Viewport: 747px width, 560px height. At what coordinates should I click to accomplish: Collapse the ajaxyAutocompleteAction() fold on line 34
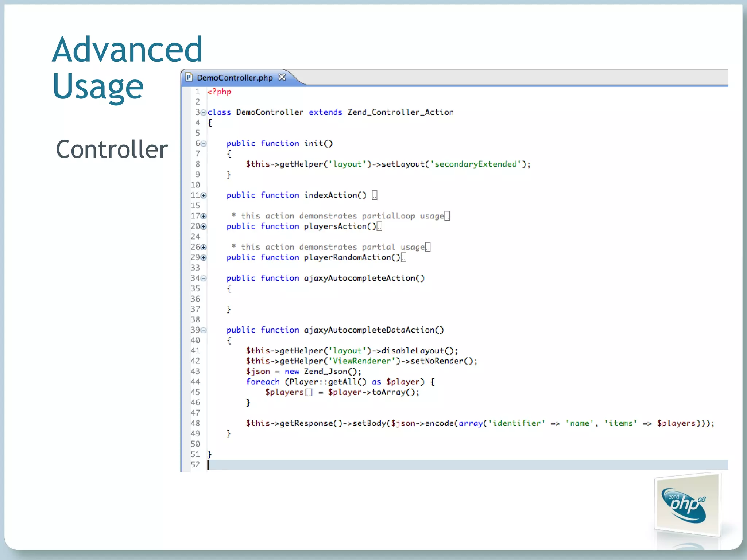pyautogui.click(x=204, y=279)
